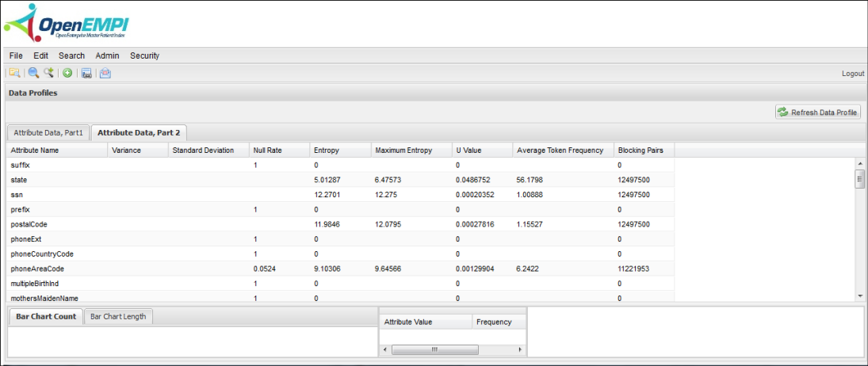This screenshot has width=868, height=366.
Task: Select the phoneExt attribute row
Action: (x=340, y=238)
